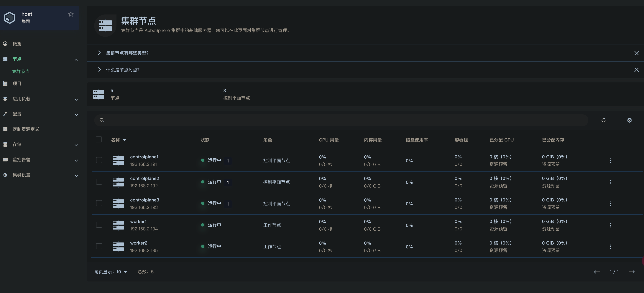Expand the 什么是节点污点 help section
The height and width of the screenshot is (293, 644).
99,70
